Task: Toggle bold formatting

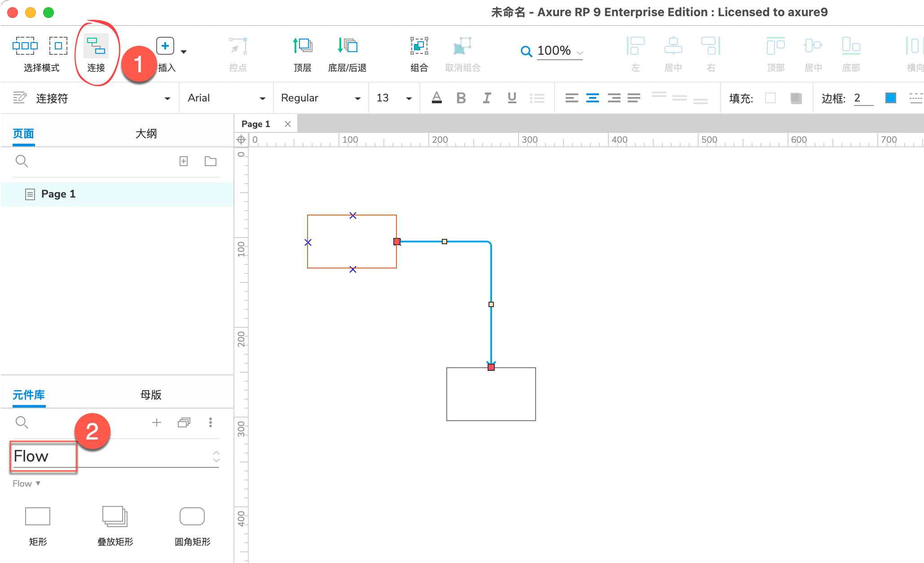Action: 461,97
